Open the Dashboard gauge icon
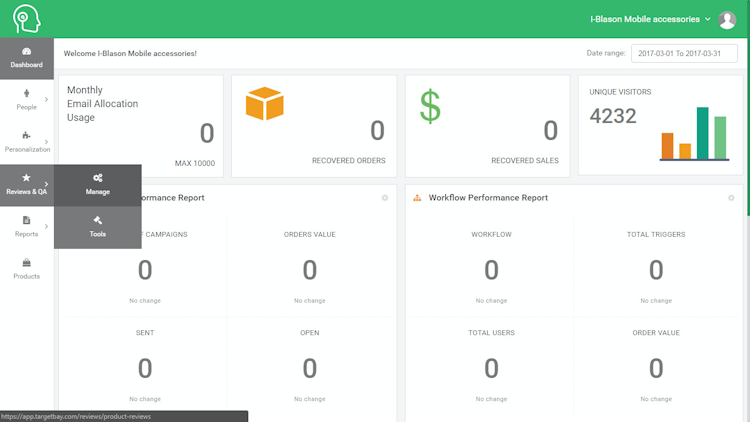The height and width of the screenshot is (422, 750). point(26,52)
